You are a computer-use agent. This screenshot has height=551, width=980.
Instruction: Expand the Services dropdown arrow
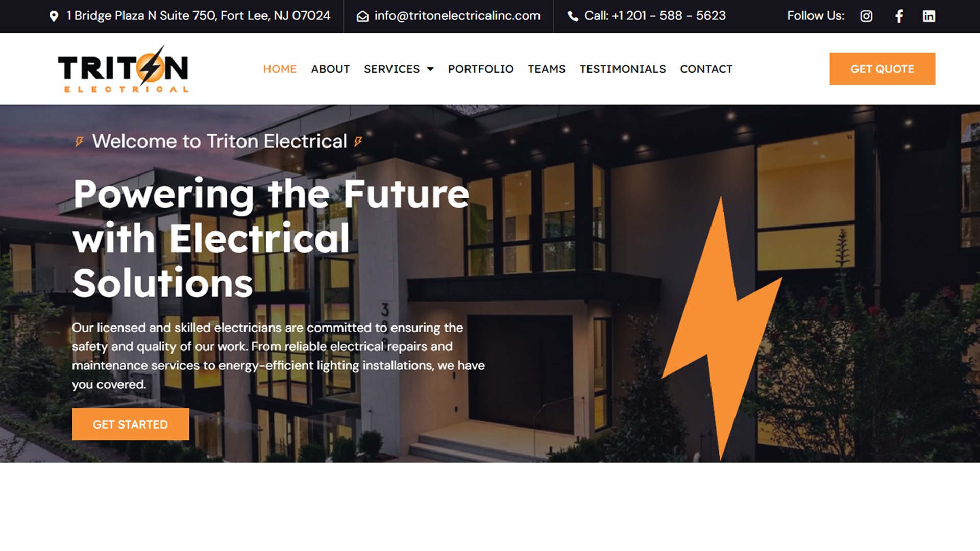tap(430, 69)
